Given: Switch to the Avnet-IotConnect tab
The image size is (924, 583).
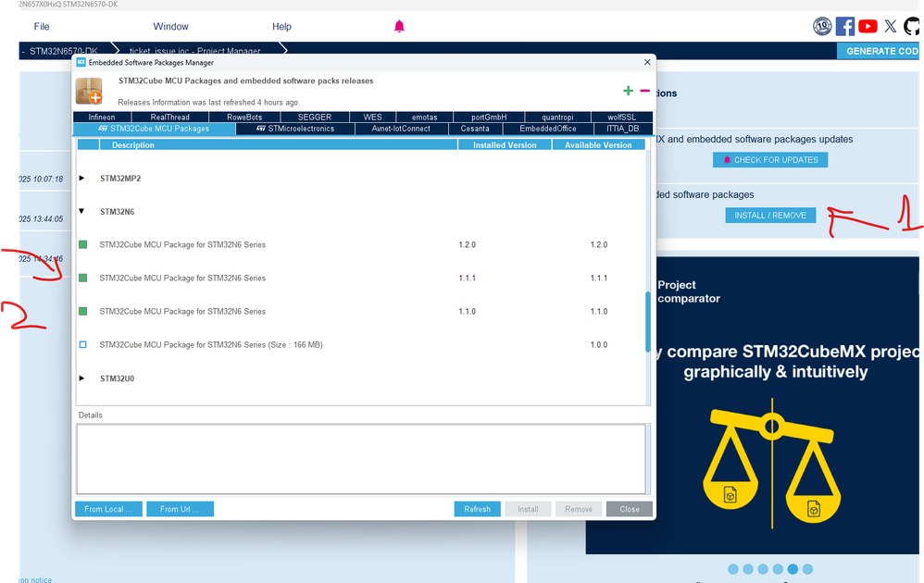Looking at the screenshot, I should [x=401, y=129].
